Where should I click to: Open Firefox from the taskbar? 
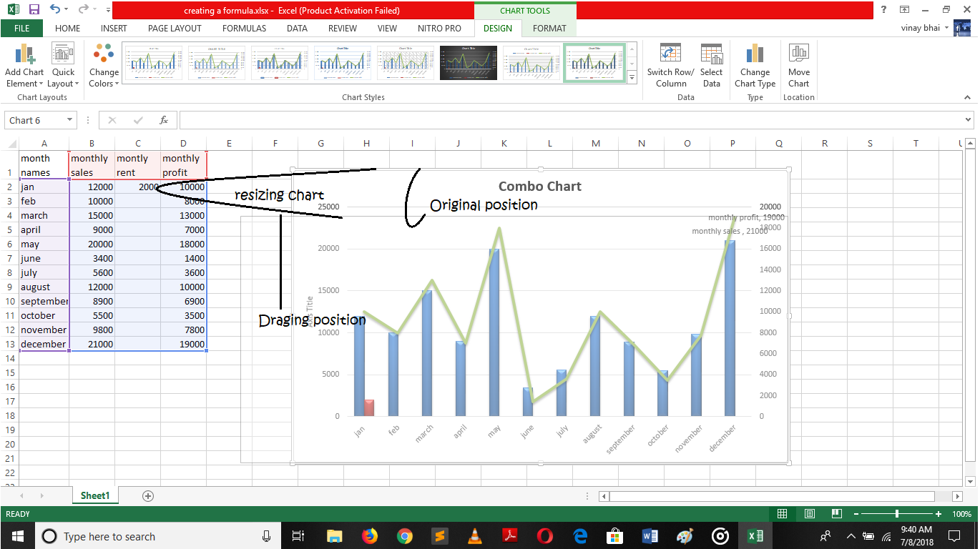[369, 536]
